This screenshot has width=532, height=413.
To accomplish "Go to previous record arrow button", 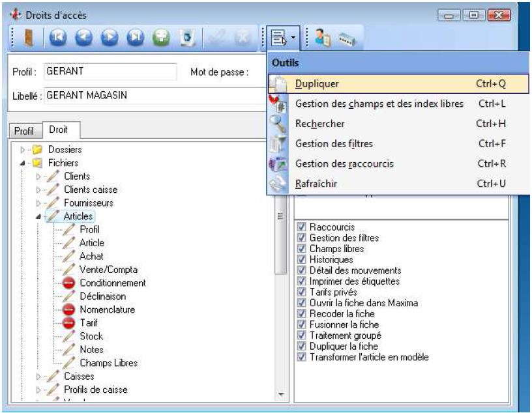I will (82, 40).
